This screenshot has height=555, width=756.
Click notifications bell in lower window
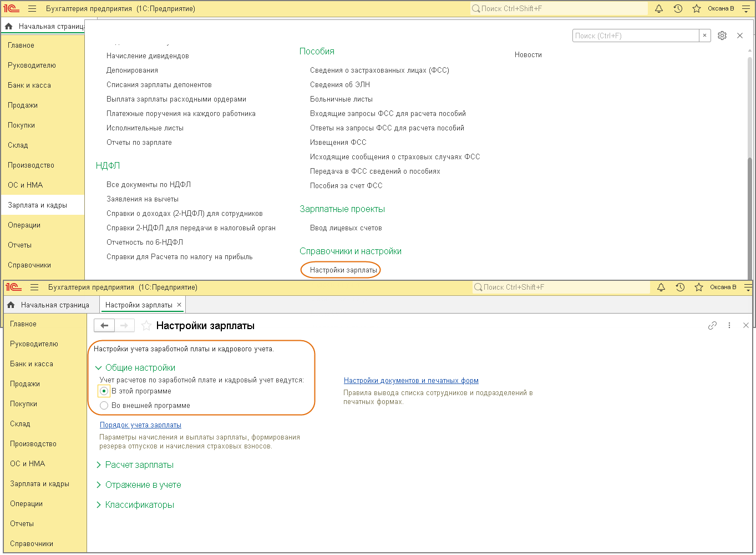(x=661, y=287)
